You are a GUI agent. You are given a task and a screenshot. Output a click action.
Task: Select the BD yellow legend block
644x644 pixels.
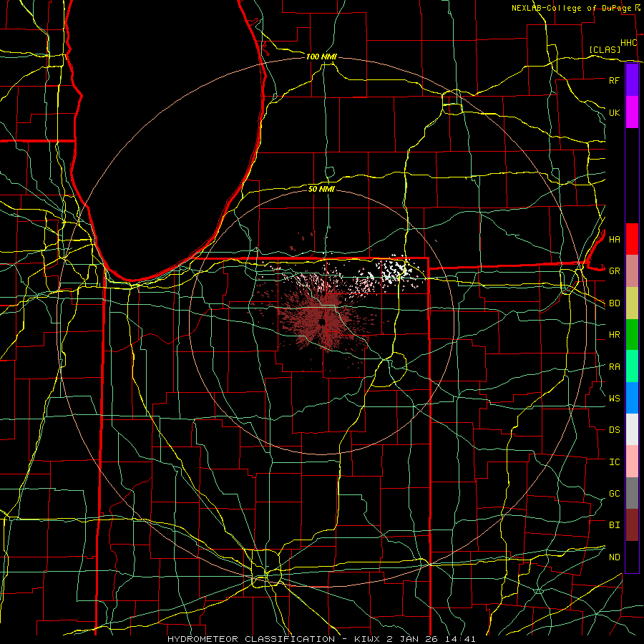632,303
